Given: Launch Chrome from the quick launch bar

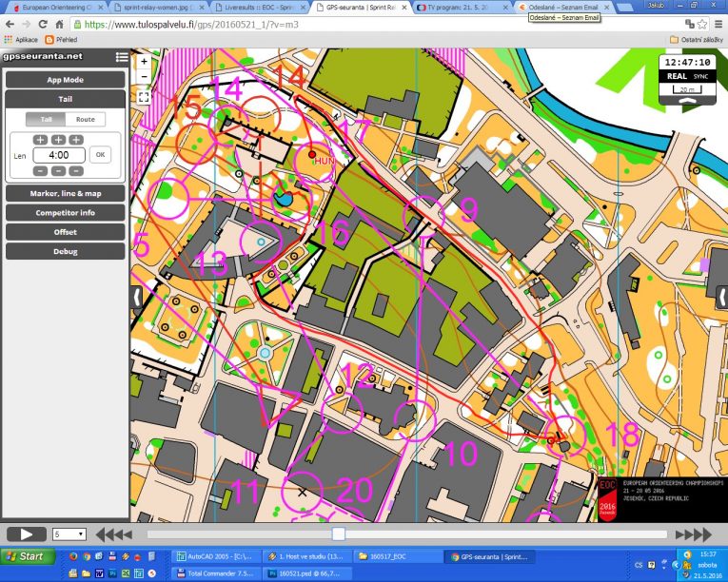Looking at the screenshot, I should 87,556.
